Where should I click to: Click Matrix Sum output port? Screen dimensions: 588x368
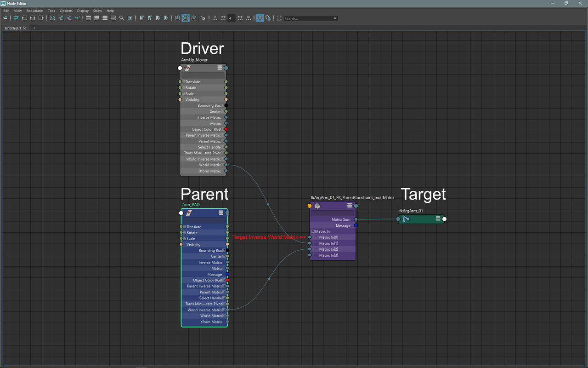point(356,219)
